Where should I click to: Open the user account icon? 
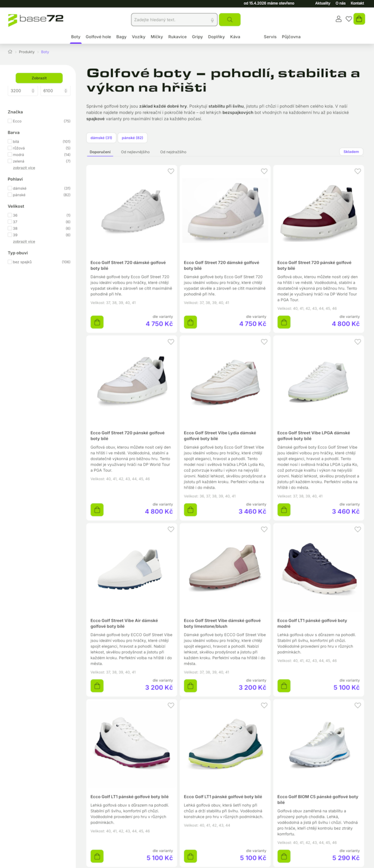click(x=338, y=19)
